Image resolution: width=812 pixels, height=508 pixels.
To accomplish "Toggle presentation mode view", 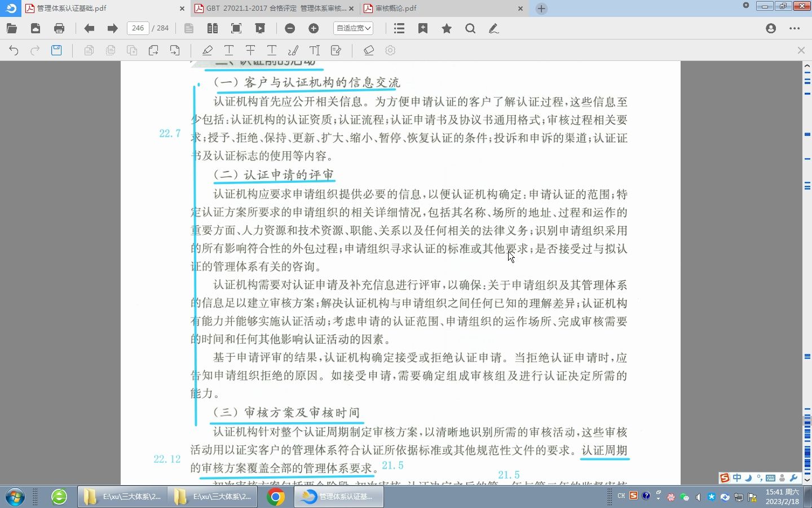I will pyautogui.click(x=260, y=28).
